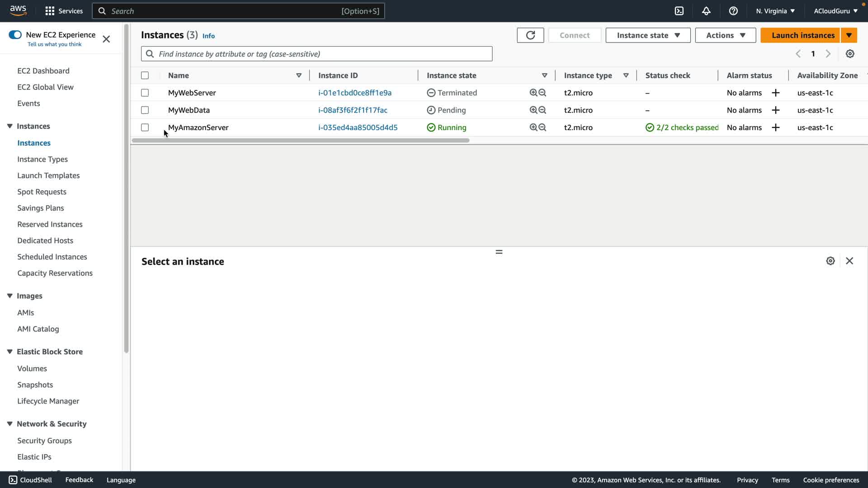
Task: Expand the Actions dropdown menu
Action: 725,35
